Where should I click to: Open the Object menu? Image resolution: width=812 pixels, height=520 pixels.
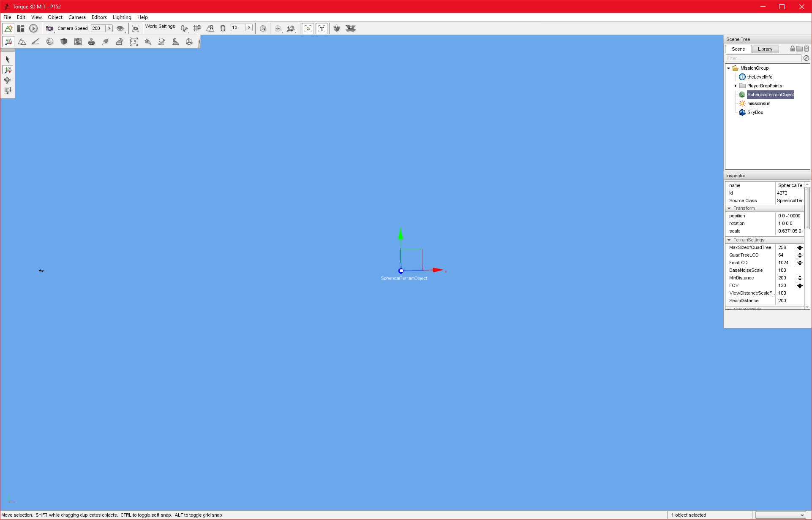coord(55,17)
